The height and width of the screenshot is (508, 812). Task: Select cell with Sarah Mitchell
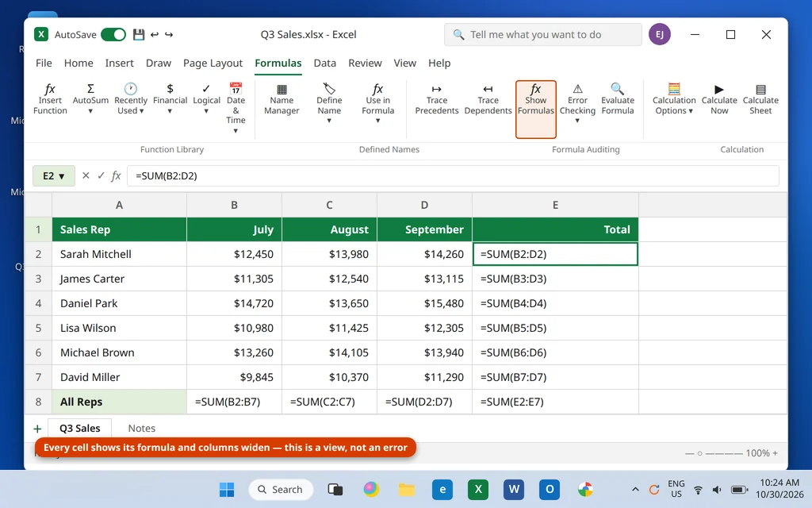(119, 254)
